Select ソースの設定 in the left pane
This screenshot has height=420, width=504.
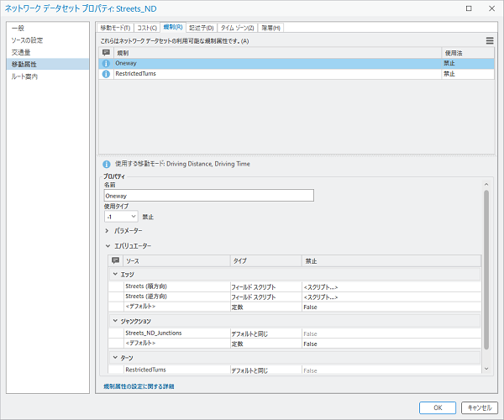pos(27,40)
